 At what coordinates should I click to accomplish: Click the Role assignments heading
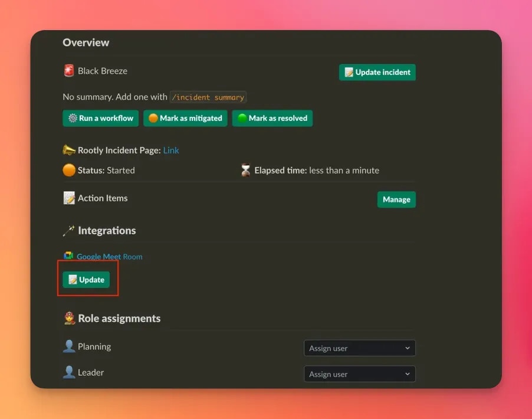tap(119, 318)
